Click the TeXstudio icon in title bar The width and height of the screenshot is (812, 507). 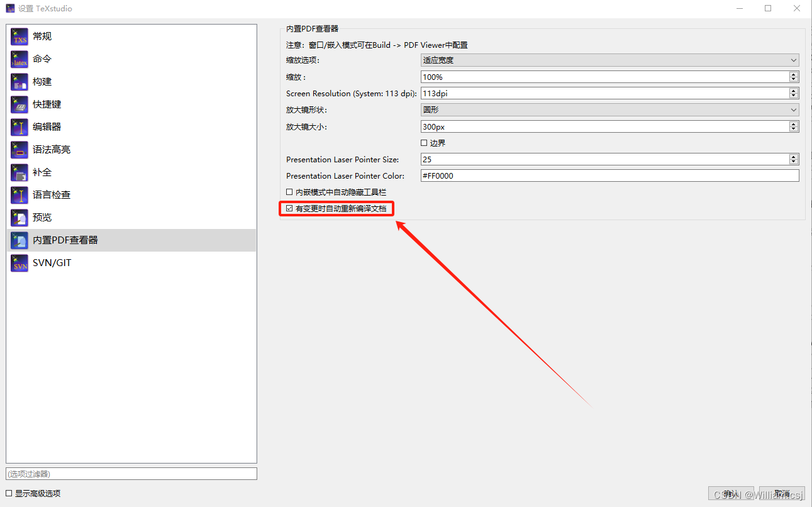tap(10, 9)
